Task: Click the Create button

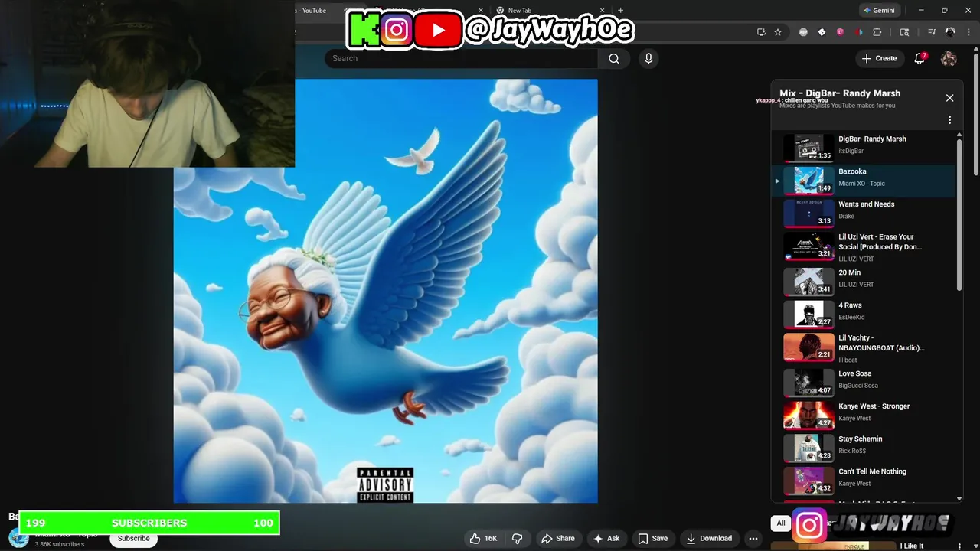Action: pyautogui.click(x=879, y=58)
